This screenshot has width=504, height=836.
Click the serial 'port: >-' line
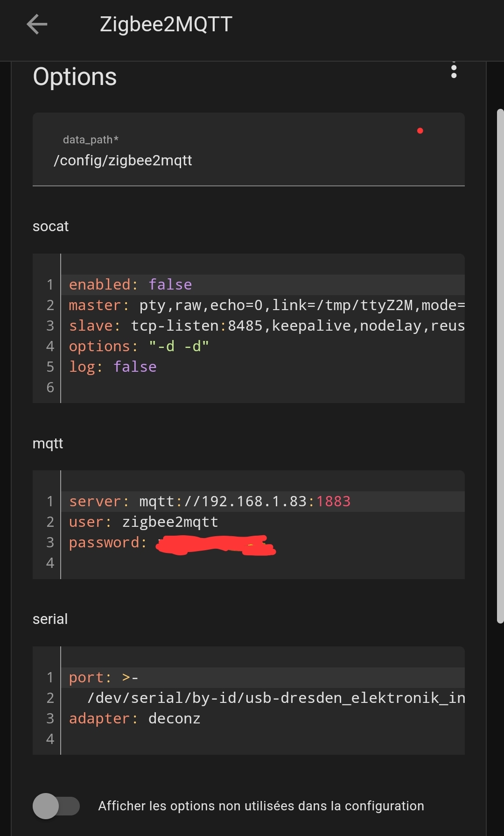[x=263, y=677]
